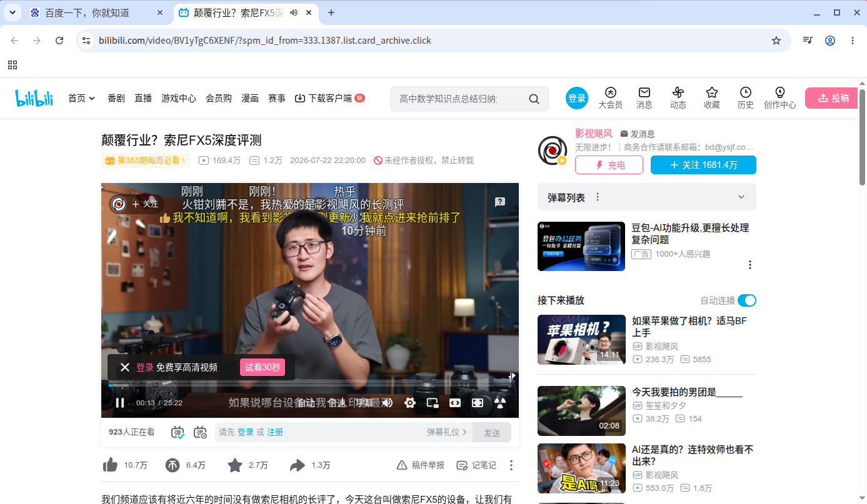The image size is (867, 504).
Task: Open the player feedback question icon
Action: point(500,202)
